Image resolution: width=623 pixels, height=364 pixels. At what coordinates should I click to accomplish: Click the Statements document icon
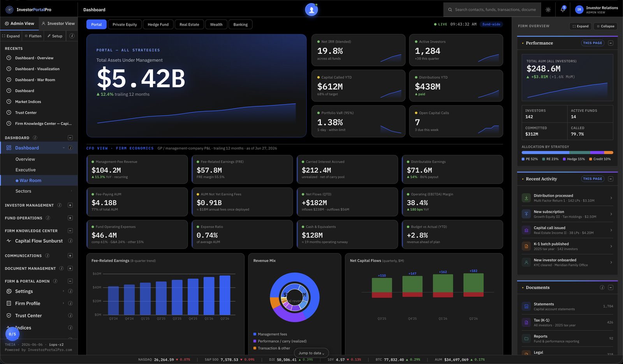(x=526, y=306)
